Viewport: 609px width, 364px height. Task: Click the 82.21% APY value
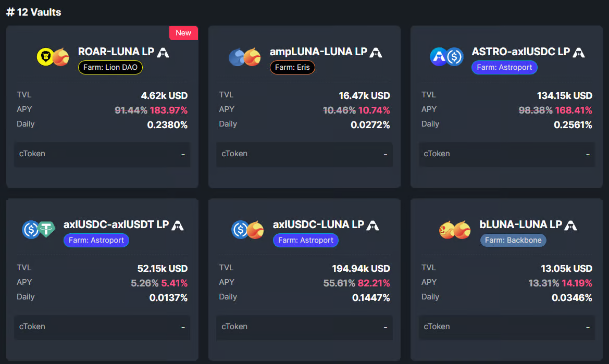tap(374, 283)
